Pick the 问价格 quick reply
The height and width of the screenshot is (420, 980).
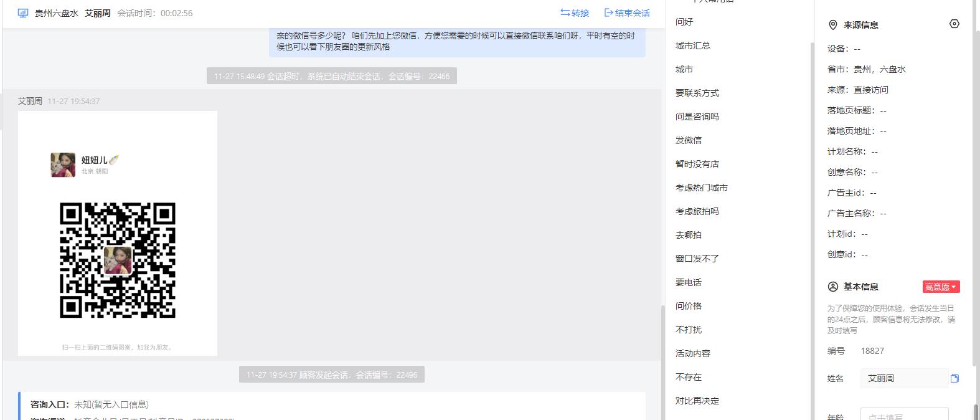(689, 306)
